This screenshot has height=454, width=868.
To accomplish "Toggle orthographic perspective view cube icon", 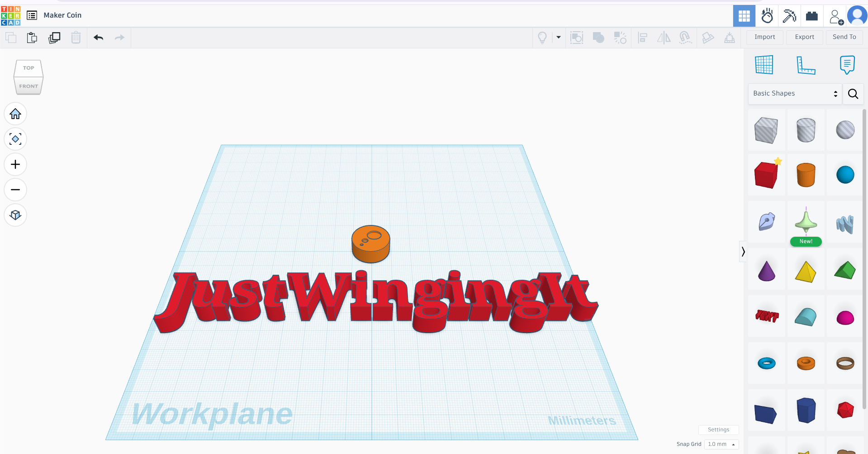I will point(15,215).
